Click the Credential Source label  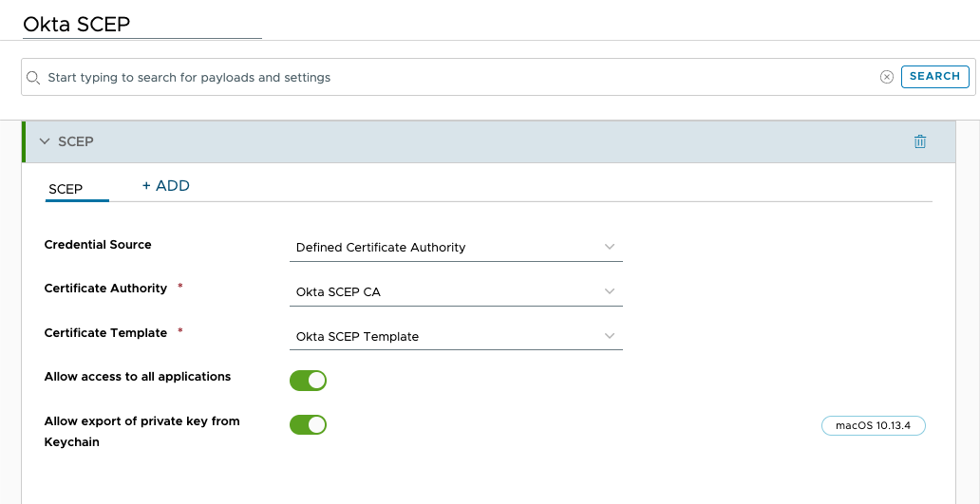(98, 245)
